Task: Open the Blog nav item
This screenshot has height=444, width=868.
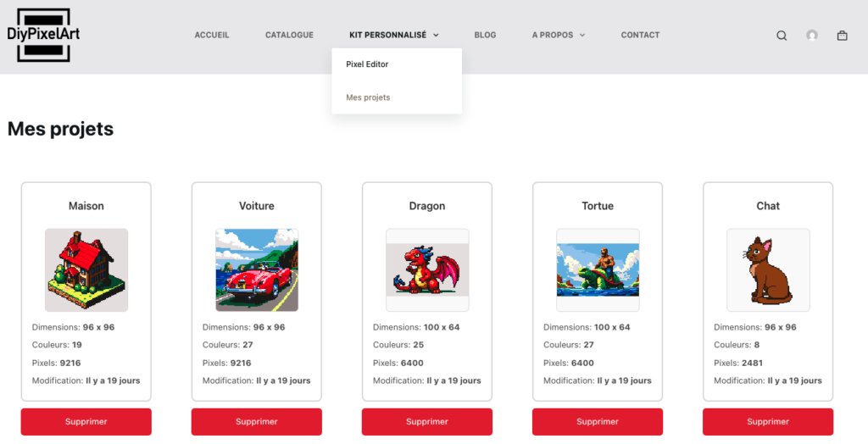Action: click(485, 35)
